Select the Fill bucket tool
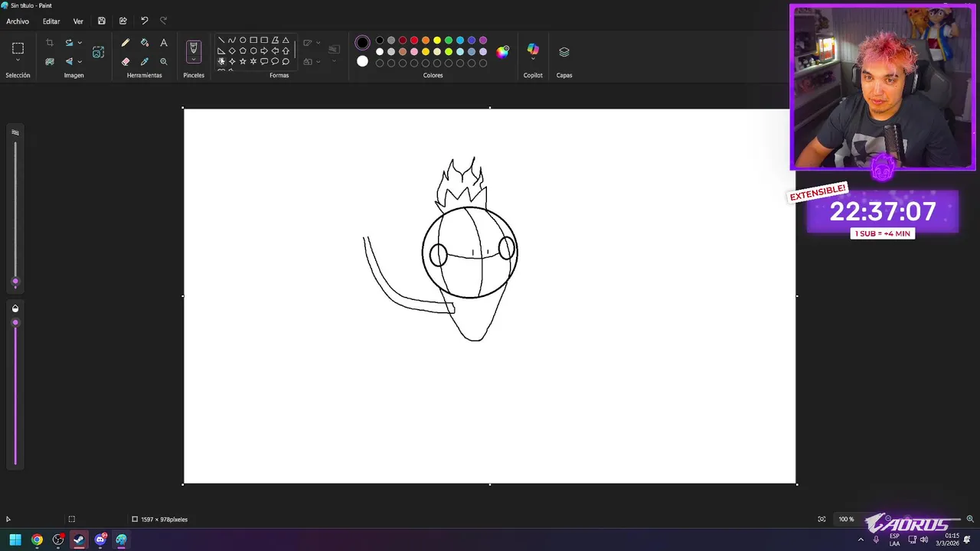The width and height of the screenshot is (980, 551). 145,43
